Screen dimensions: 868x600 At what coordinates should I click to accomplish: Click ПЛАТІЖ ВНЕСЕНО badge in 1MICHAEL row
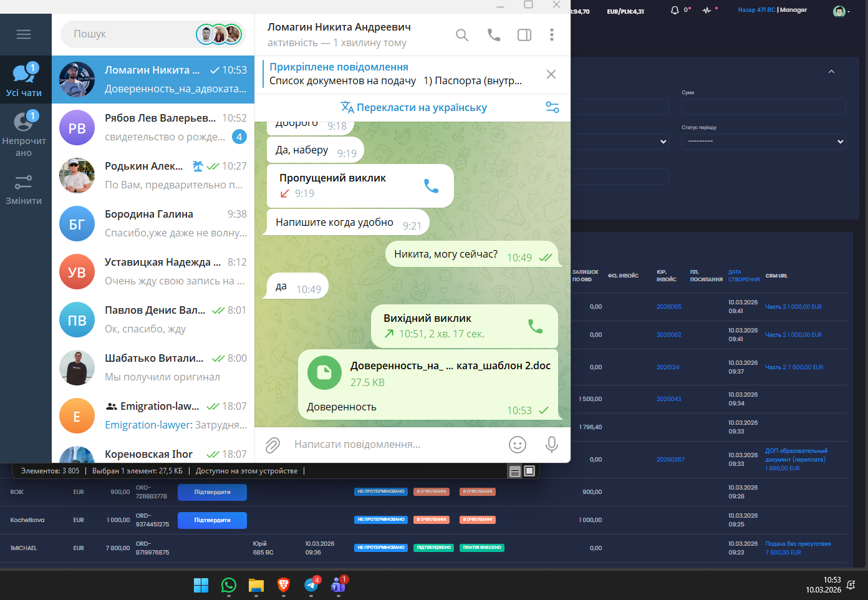click(x=482, y=548)
